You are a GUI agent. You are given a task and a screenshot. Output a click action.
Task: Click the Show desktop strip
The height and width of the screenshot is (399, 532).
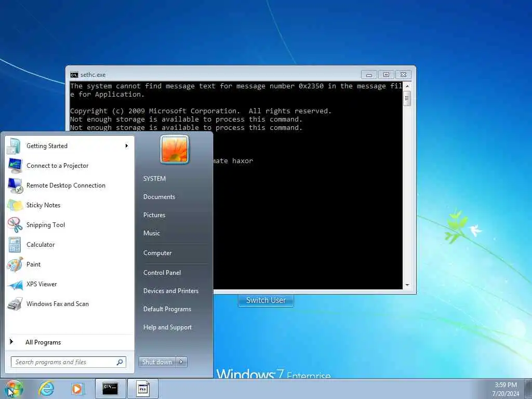click(529, 389)
